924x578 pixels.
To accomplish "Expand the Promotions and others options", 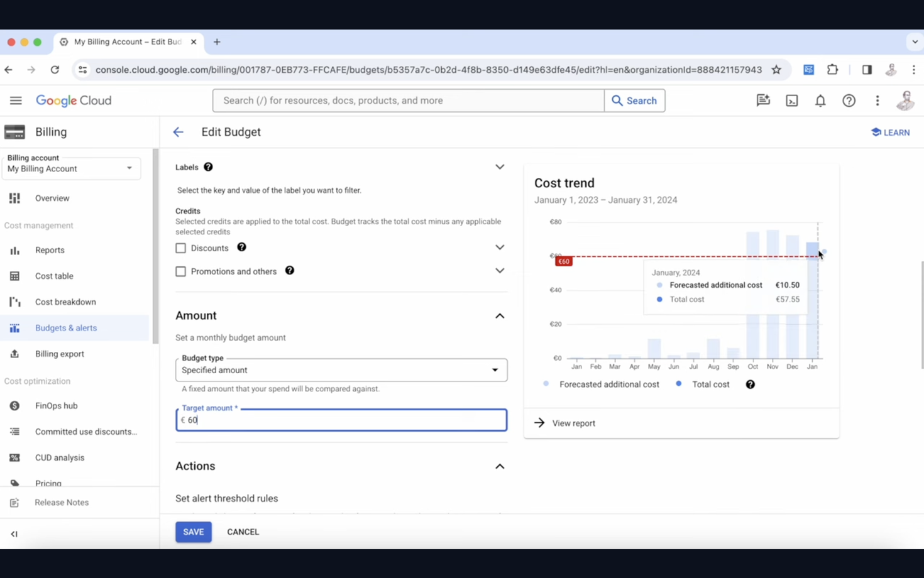I will (500, 271).
